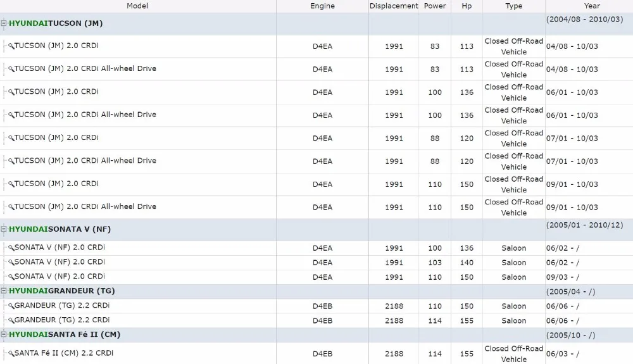The height and width of the screenshot is (364, 633).
Task: Select the SONATA V 2.0 CRDi model name with 103 power
Action: pos(60,262)
